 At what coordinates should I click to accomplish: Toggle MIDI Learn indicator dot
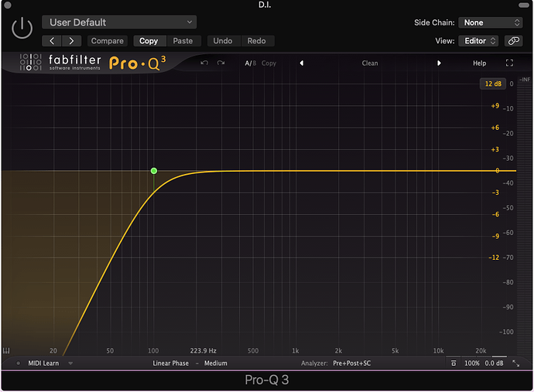click(19, 363)
